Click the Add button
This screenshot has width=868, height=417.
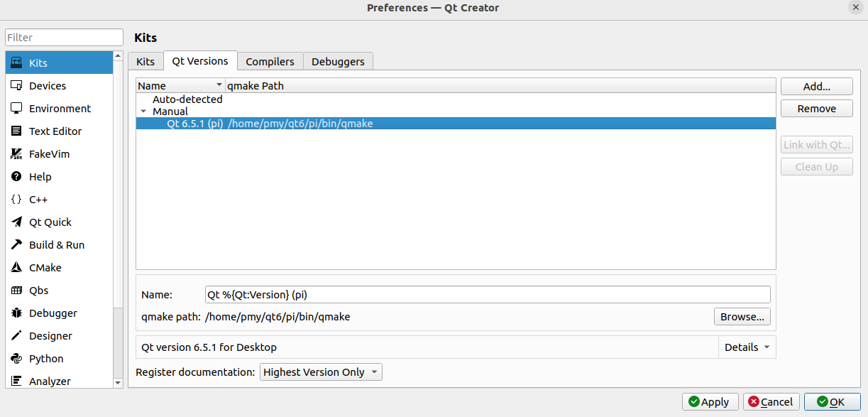pos(816,86)
